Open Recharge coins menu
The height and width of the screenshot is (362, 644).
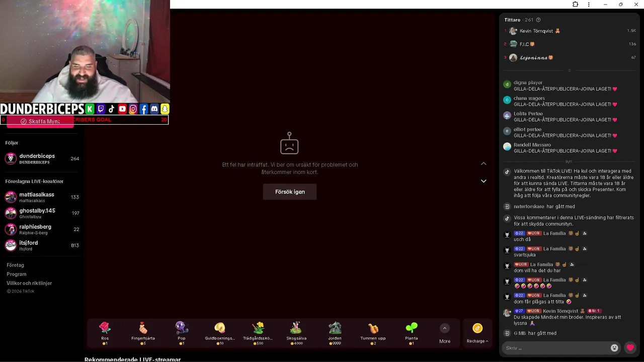click(x=477, y=334)
